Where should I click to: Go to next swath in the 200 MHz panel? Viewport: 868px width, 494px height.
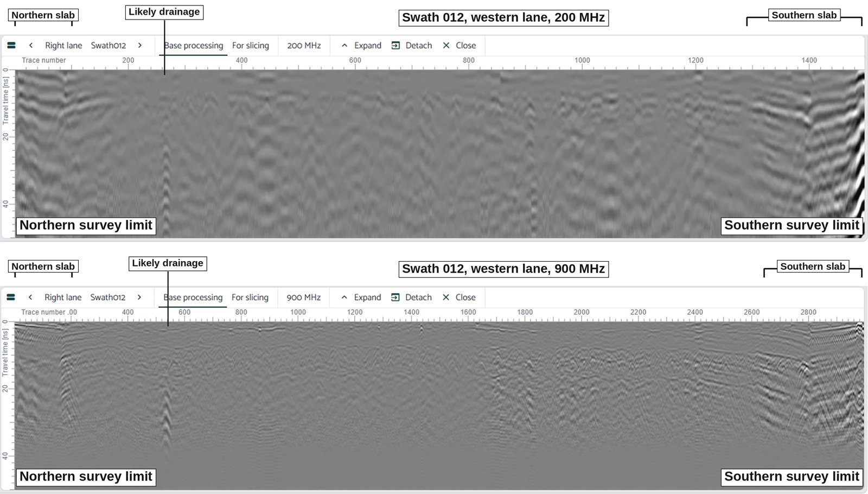(x=140, y=46)
